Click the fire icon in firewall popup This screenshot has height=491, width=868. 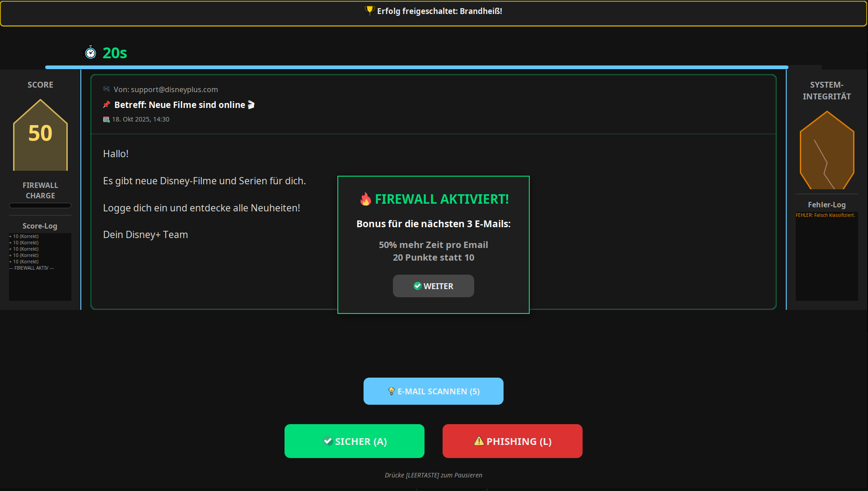coord(365,199)
